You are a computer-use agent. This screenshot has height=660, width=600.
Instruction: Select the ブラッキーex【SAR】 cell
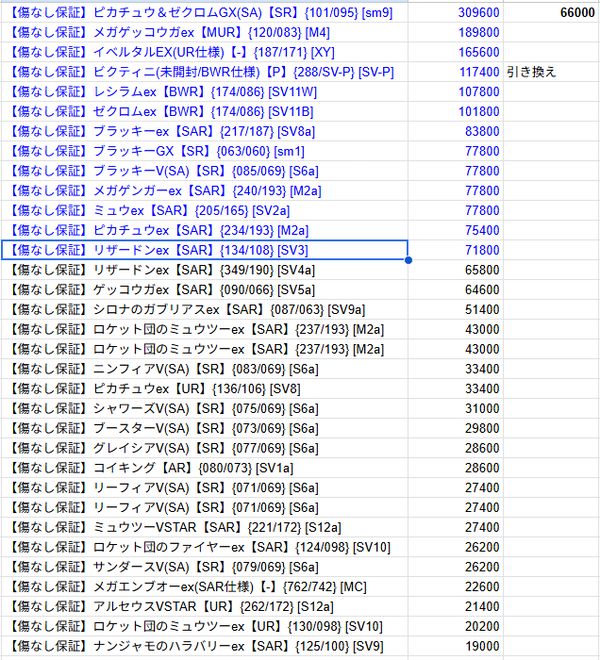tap(204, 131)
